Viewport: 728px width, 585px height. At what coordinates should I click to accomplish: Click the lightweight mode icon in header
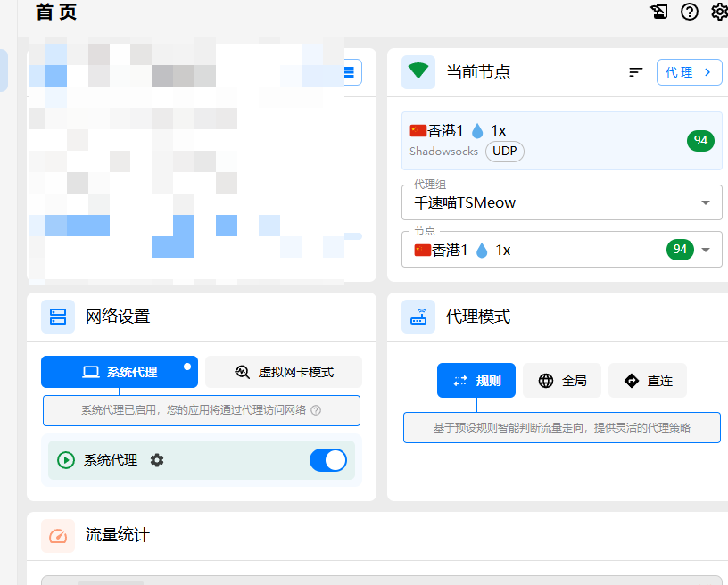click(x=659, y=12)
